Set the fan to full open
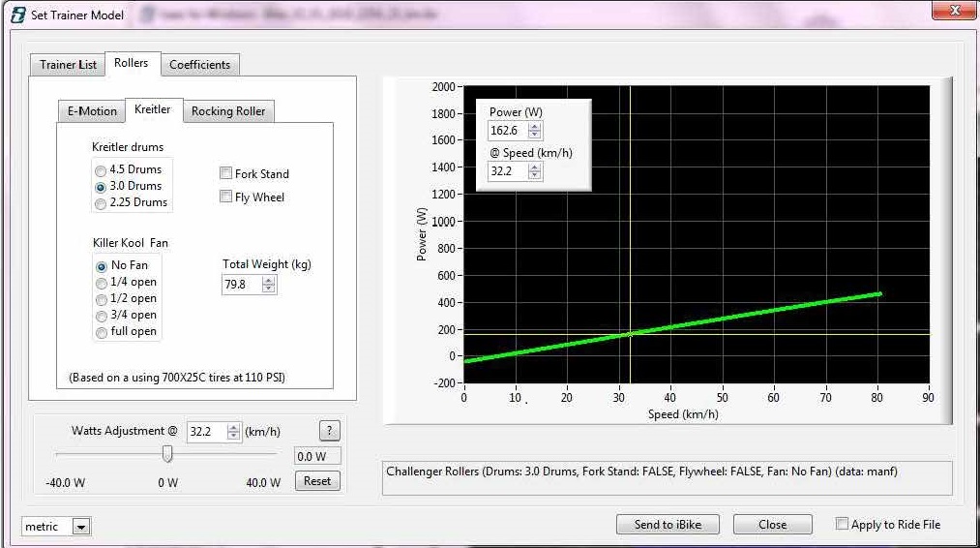Viewport: 980px width, 548px height. (101, 331)
